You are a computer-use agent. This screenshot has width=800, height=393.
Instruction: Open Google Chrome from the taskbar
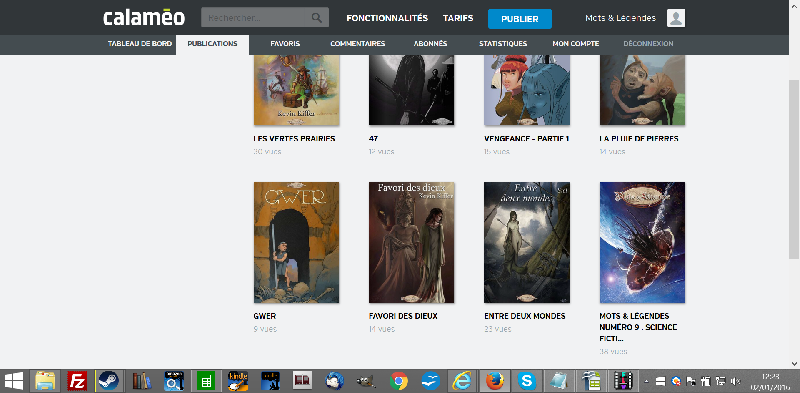[398, 381]
